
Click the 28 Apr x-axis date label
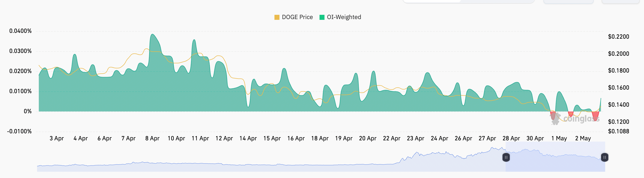[511, 138]
